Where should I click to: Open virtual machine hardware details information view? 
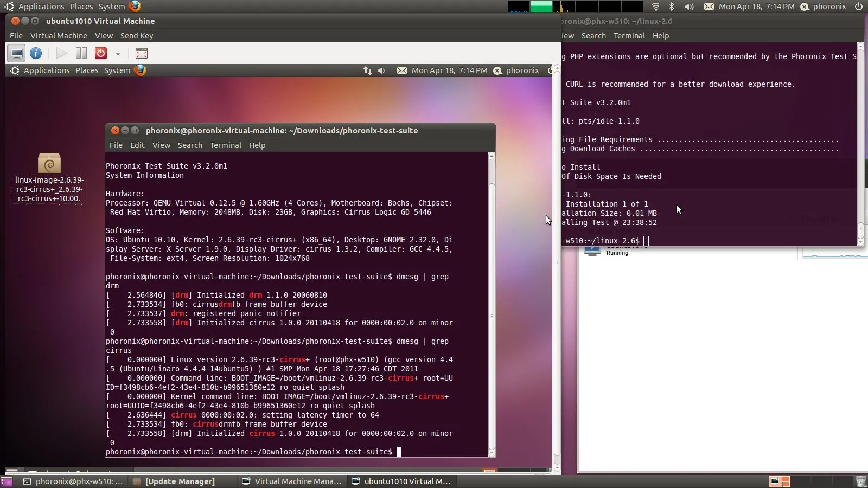point(36,53)
